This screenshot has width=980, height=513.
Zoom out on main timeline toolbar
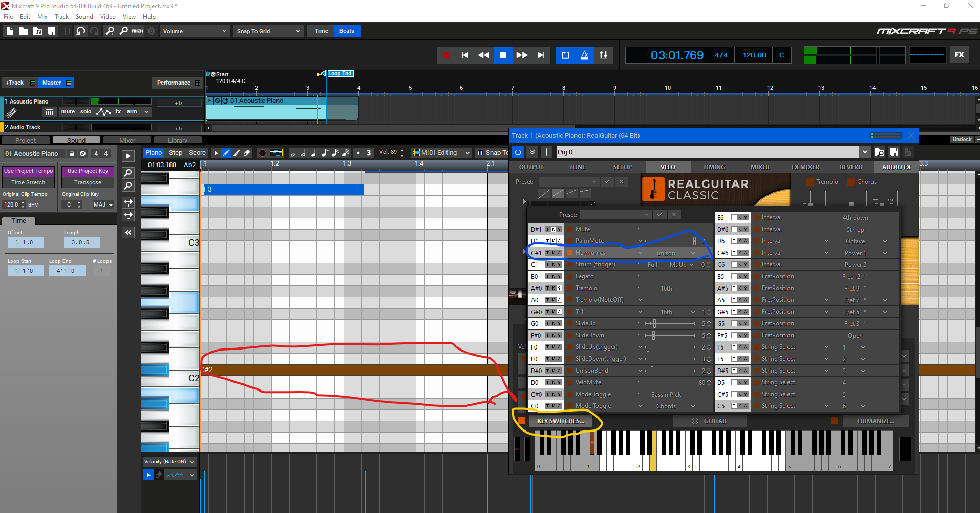click(124, 31)
